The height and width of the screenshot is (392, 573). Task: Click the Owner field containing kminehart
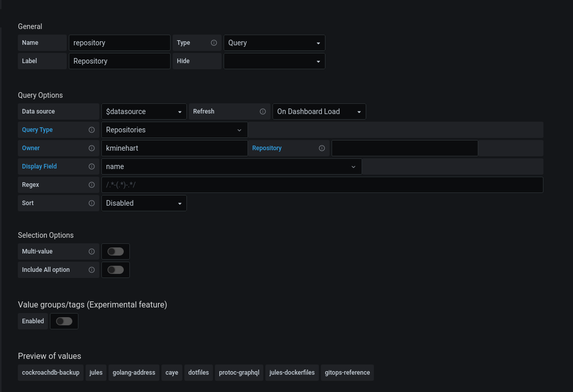coord(174,148)
